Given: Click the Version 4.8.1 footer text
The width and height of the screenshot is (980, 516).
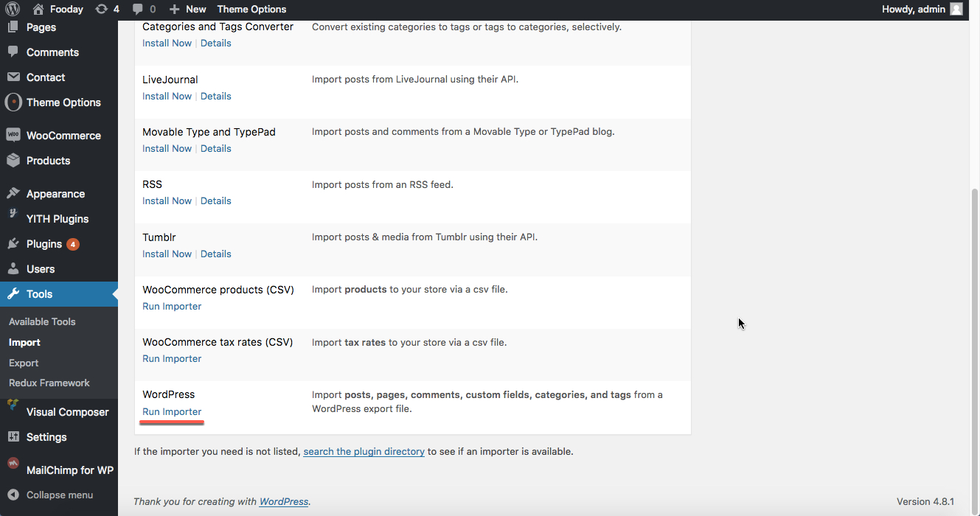Looking at the screenshot, I should click(925, 501).
